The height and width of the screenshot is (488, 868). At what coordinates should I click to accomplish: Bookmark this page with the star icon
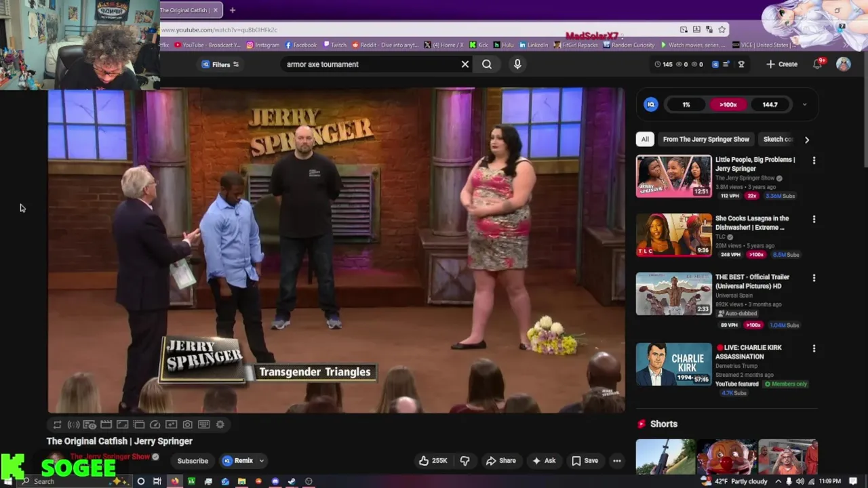(722, 30)
